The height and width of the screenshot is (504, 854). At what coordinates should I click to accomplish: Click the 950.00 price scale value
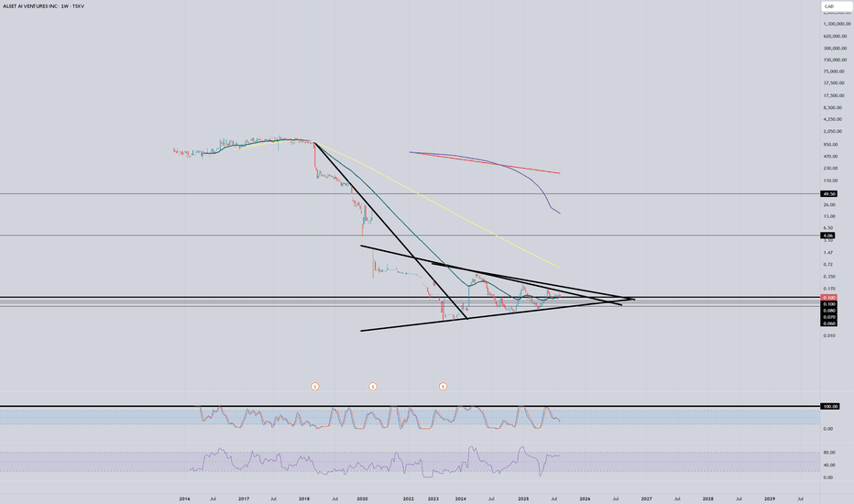tap(830, 145)
